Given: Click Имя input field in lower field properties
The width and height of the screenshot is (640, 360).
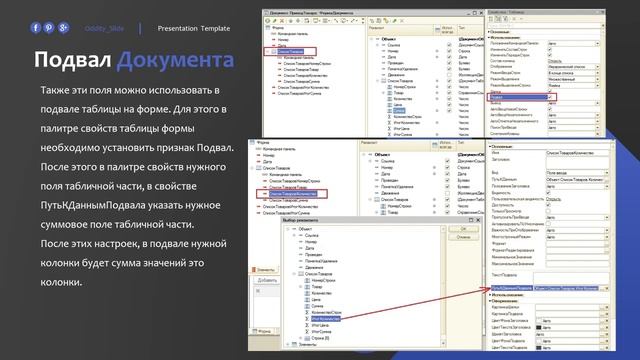Looking at the screenshot, I should [x=577, y=153].
